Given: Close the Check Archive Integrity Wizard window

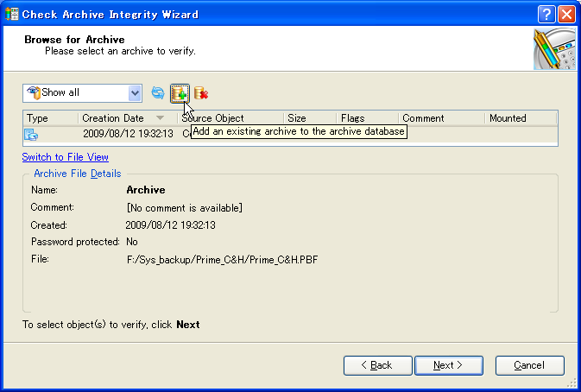Looking at the screenshot, I should [x=566, y=14].
